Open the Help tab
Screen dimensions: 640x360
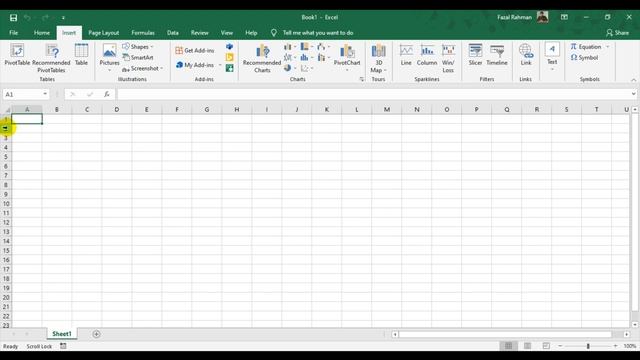click(251, 33)
